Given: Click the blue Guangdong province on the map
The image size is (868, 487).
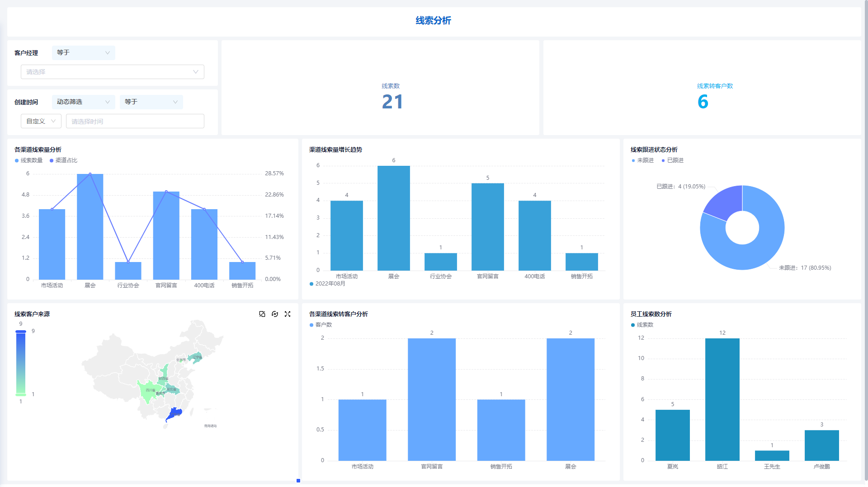Looking at the screenshot, I should click(174, 414).
